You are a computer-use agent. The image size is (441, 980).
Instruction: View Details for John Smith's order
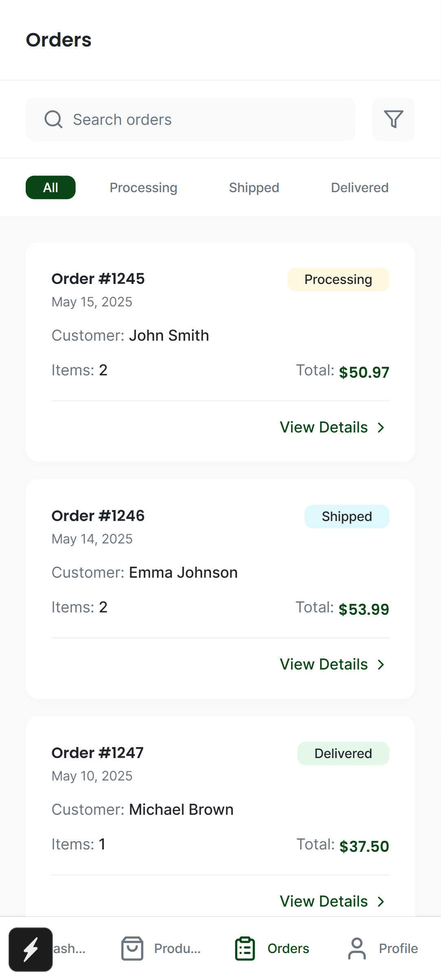(324, 428)
